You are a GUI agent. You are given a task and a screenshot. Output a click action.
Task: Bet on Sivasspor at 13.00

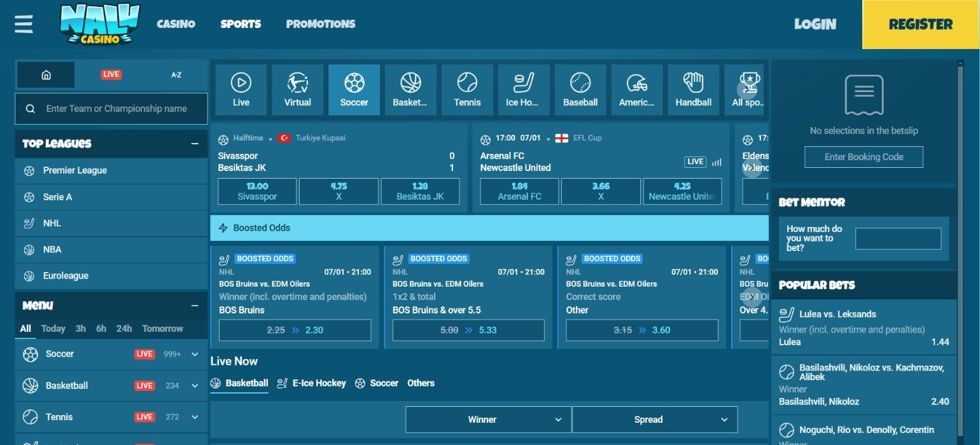pos(257,191)
